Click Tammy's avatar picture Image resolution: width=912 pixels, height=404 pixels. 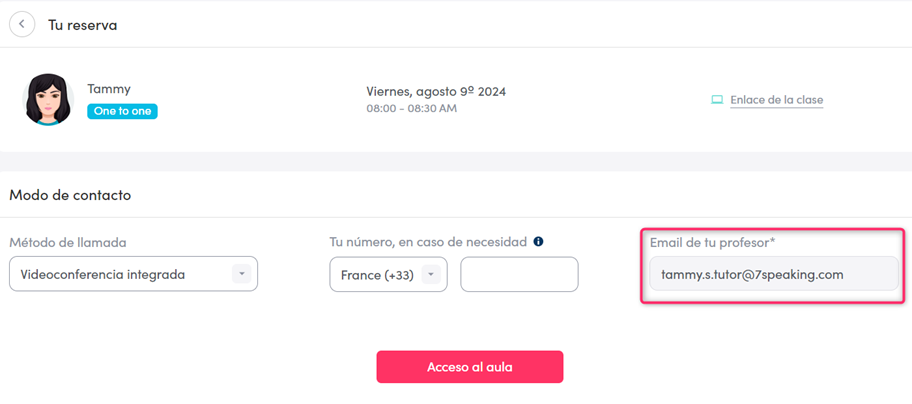pos(48,99)
